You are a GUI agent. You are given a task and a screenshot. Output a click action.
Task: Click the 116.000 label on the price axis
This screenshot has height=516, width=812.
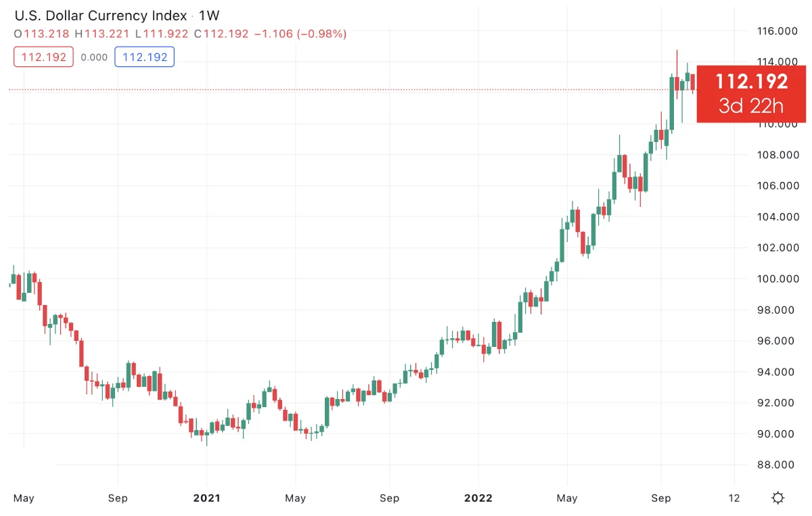(777, 30)
